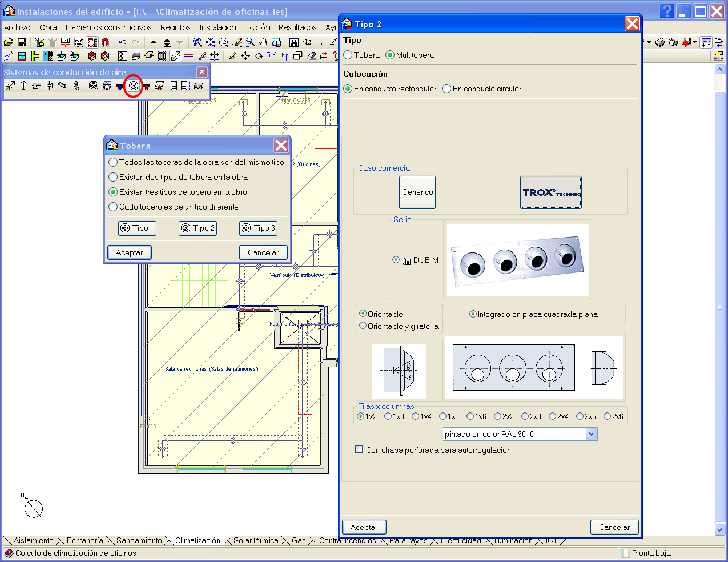The width and height of the screenshot is (728, 562).
Task: Switch to the Fontanería tab
Action: pos(85,541)
